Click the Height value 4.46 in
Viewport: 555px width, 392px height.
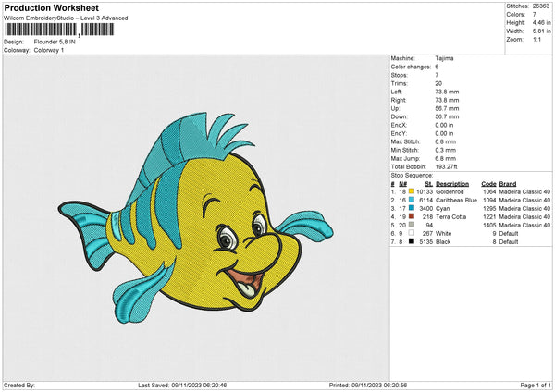(x=542, y=22)
